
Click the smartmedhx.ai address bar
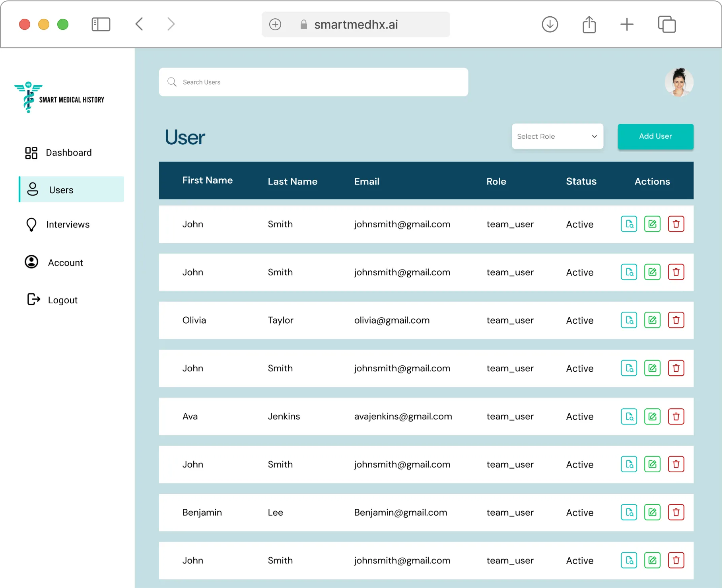point(356,24)
